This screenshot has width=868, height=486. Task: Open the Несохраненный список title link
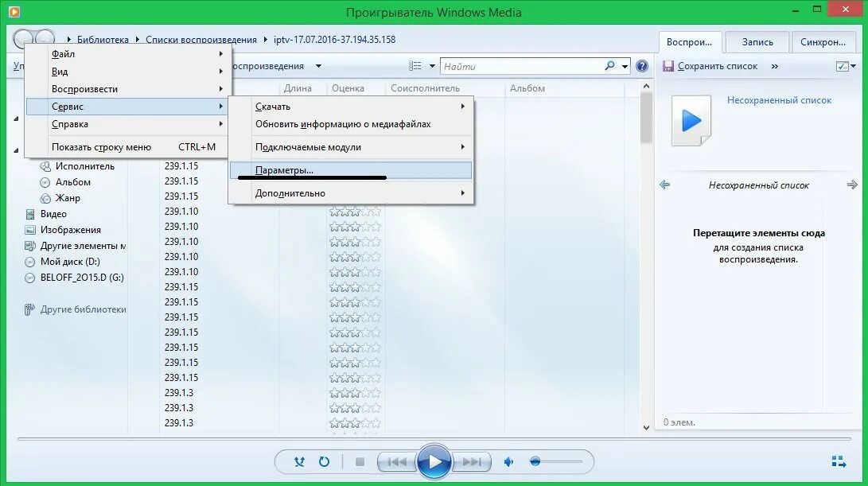coord(779,100)
